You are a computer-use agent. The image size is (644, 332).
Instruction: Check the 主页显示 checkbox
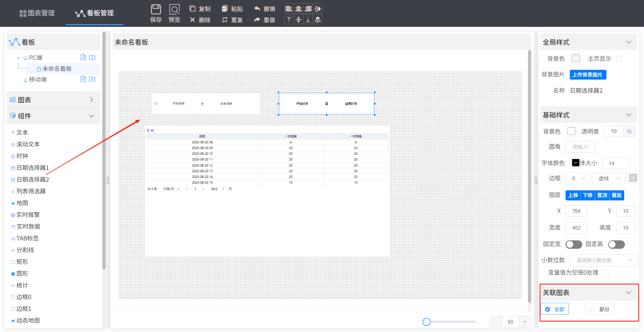point(619,59)
